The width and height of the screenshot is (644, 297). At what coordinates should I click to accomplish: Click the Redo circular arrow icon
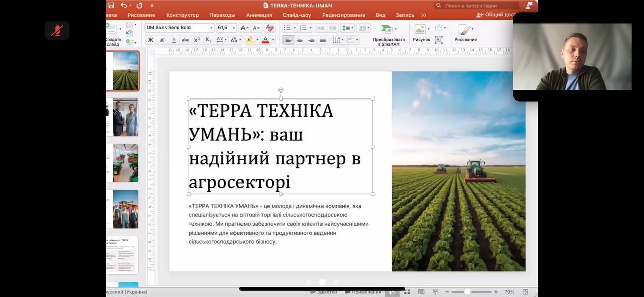pyautogui.click(x=139, y=5)
